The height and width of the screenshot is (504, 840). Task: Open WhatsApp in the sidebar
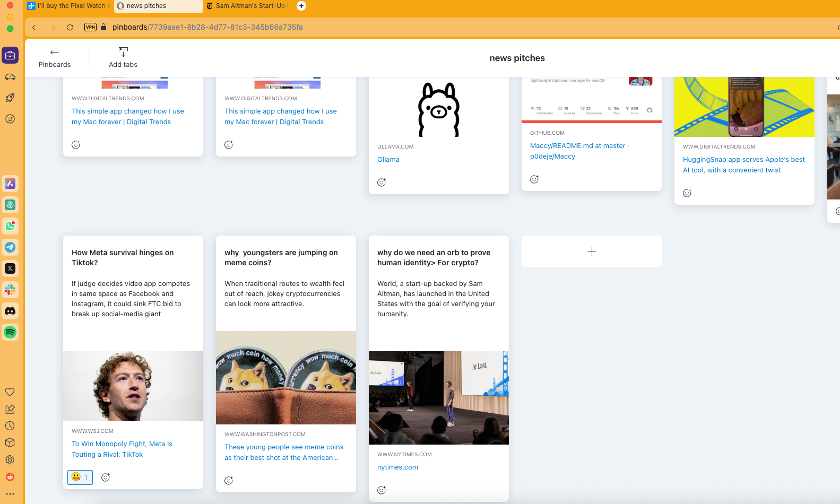10,226
